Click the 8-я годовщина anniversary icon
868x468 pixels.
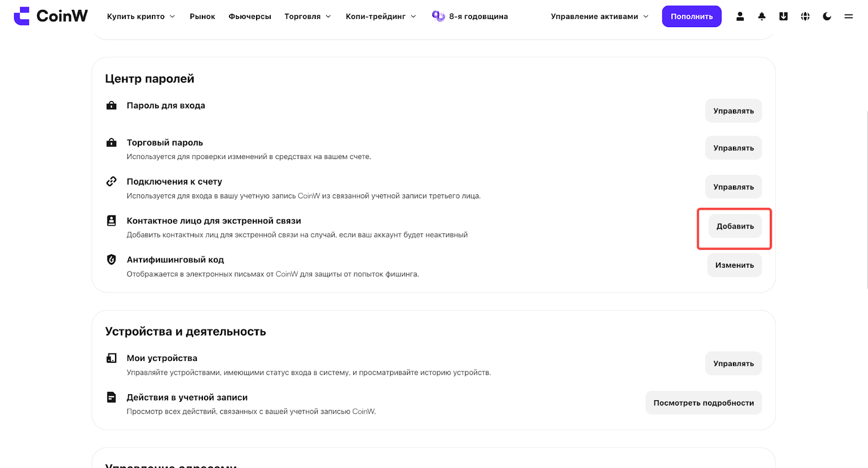(x=438, y=16)
